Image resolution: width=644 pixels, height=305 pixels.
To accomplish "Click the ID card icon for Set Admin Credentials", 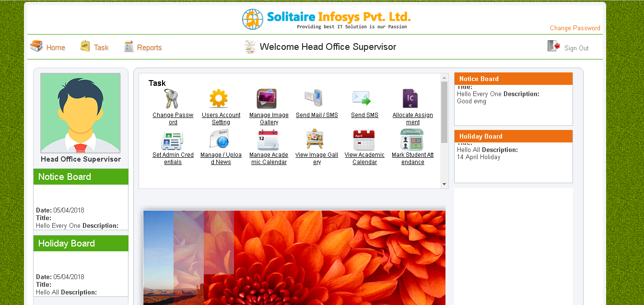I will [172, 140].
